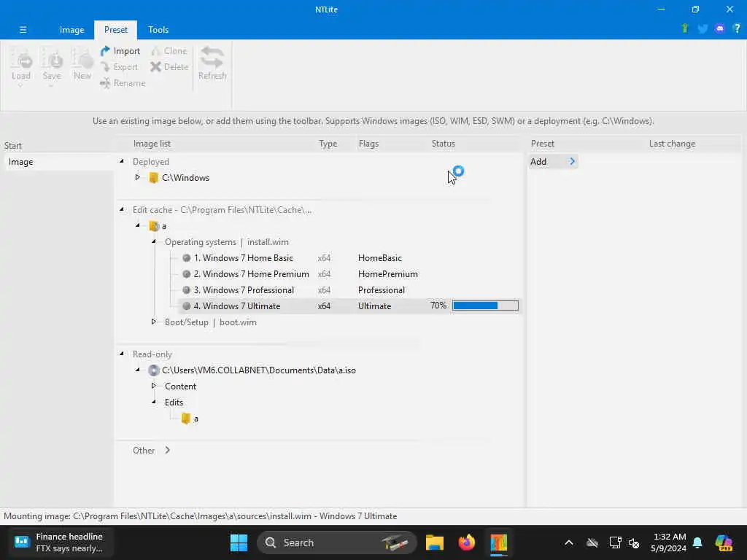Open the Discord link icon
The image size is (747, 560).
coord(719,28)
